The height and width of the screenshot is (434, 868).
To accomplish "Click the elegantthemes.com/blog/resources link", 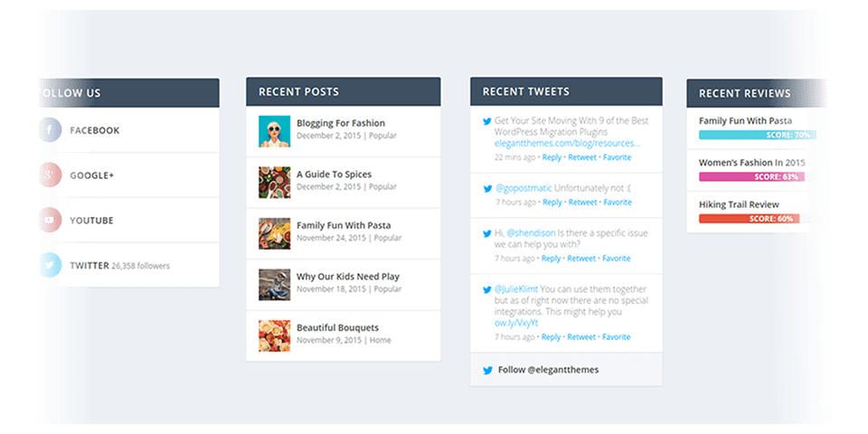I will click(567, 143).
